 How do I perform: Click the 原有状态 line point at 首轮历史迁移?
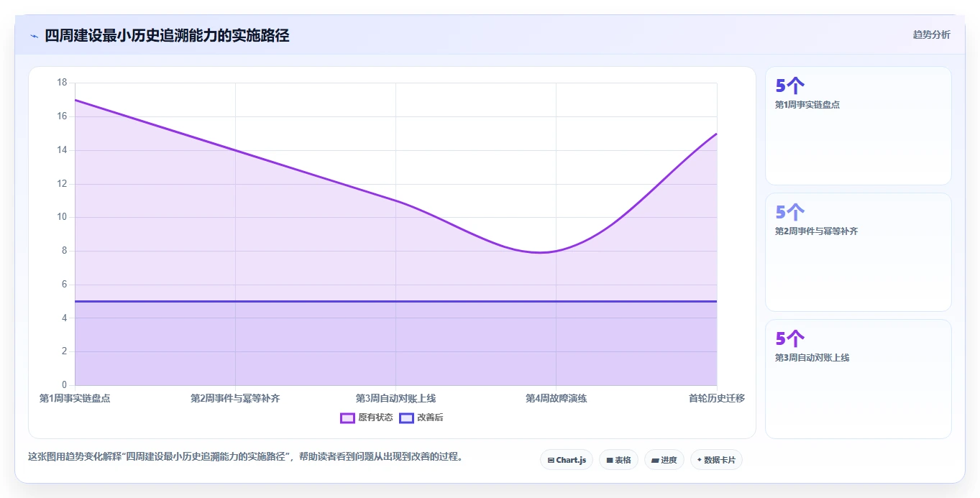point(717,134)
